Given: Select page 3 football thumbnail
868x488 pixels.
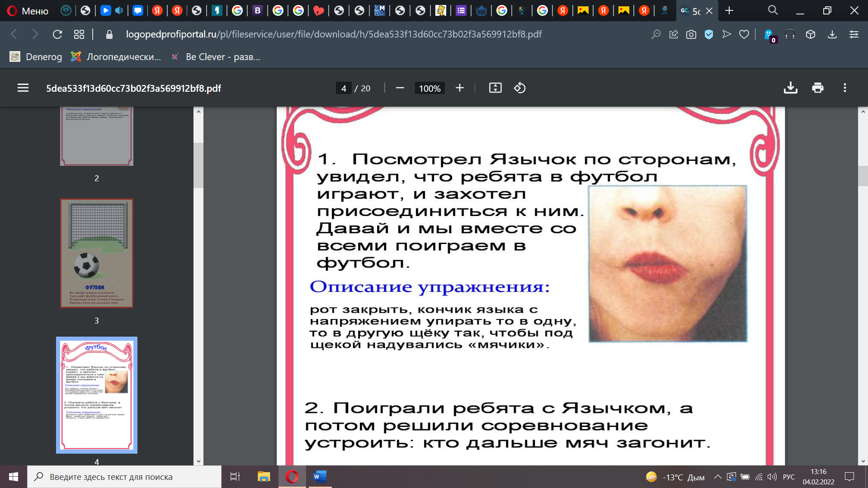Looking at the screenshot, I should [97, 253].
